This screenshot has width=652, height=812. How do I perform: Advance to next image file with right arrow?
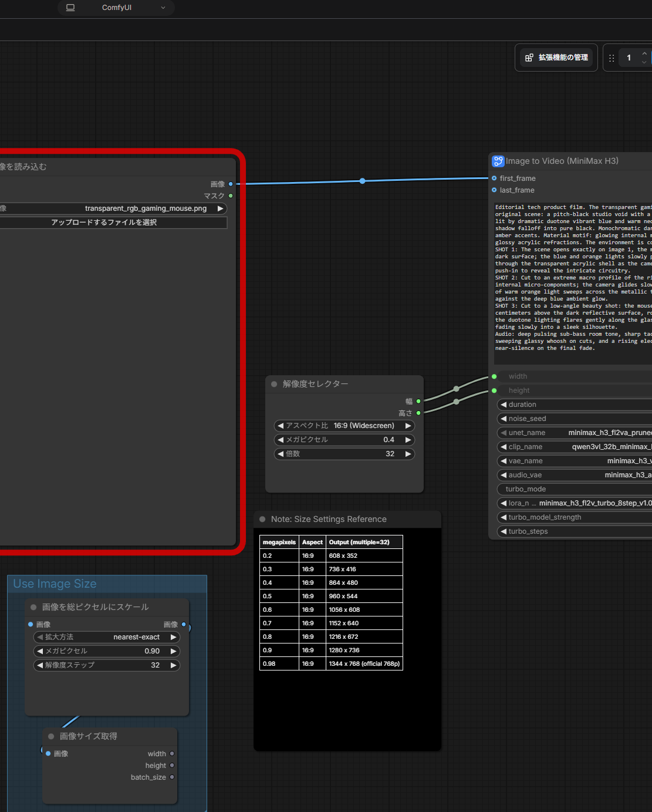pos(221,208)
